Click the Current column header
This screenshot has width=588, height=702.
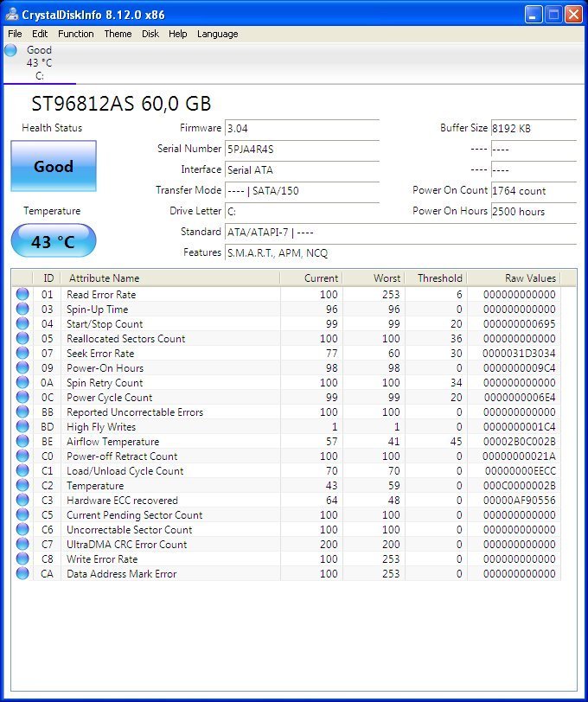click(311, 278)
